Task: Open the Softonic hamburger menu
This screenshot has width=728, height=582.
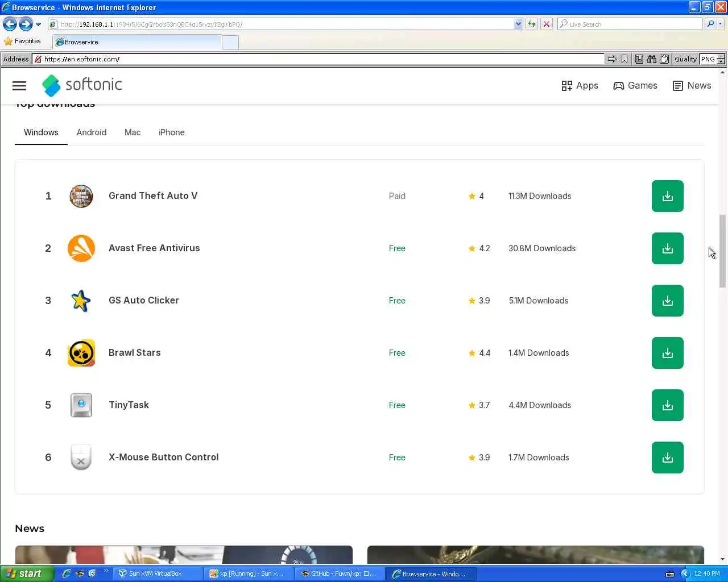Action: click(19, 86)
